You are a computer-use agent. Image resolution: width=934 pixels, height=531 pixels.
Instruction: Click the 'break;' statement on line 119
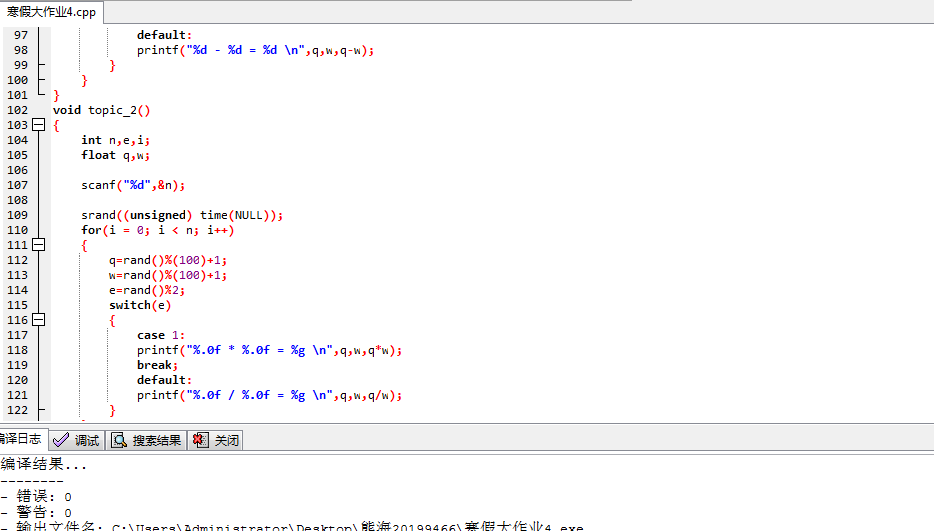point(157,365)
